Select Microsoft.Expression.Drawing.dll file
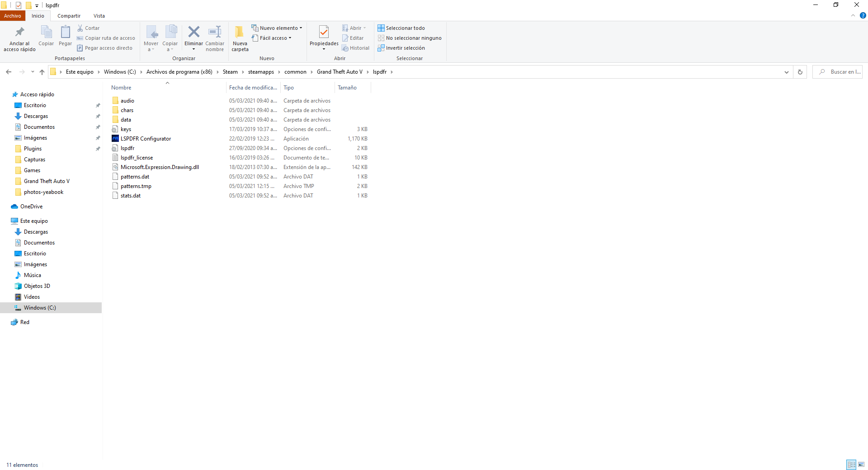Image resolution: width=868 pixels, height=470 pixels. pos(160,167)
